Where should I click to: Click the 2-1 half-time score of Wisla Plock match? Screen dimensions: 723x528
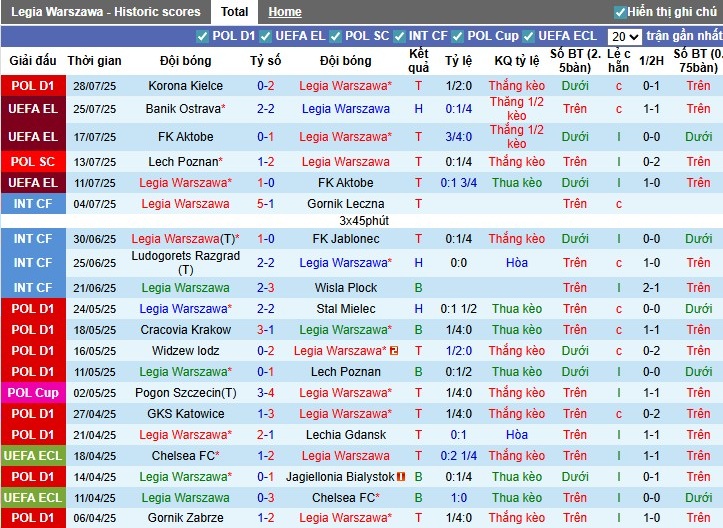pyautogui.click(x=652, y=288)
